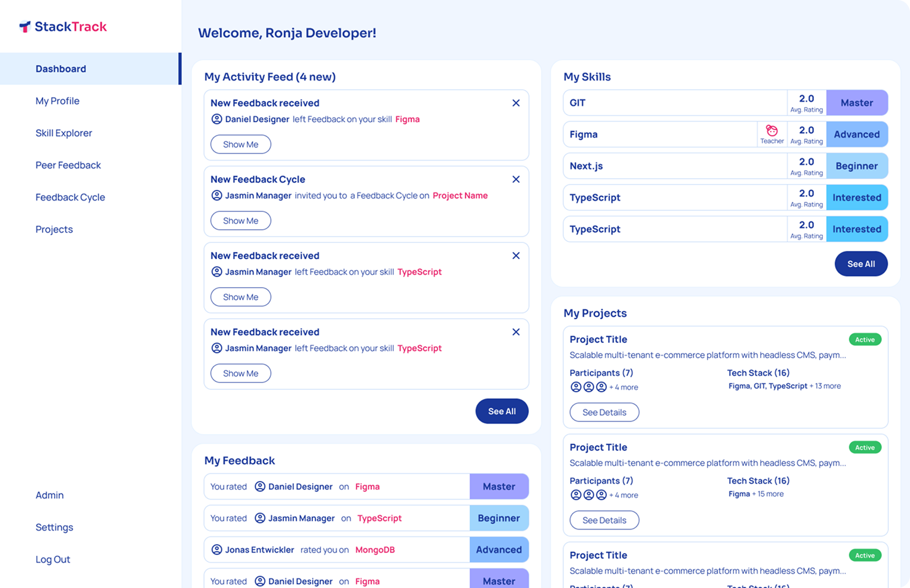Open the Admin section

pos(50,495)
